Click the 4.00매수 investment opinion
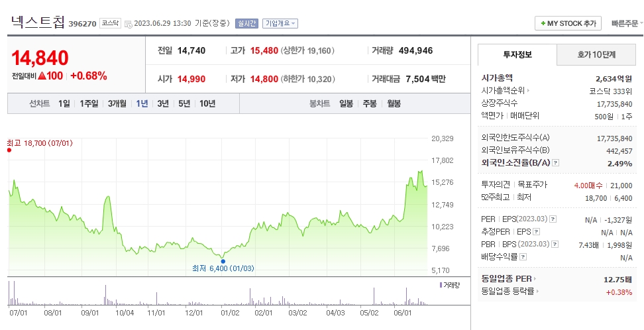 588,186
